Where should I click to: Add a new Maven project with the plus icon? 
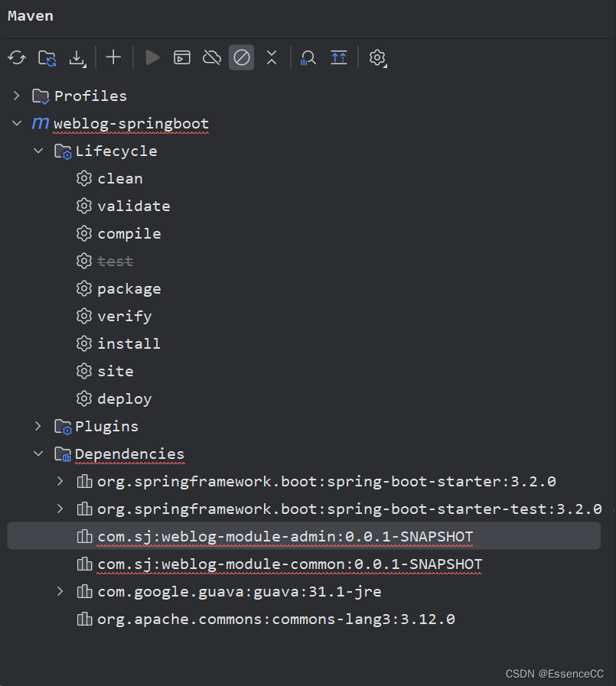(x=112, y=57)
